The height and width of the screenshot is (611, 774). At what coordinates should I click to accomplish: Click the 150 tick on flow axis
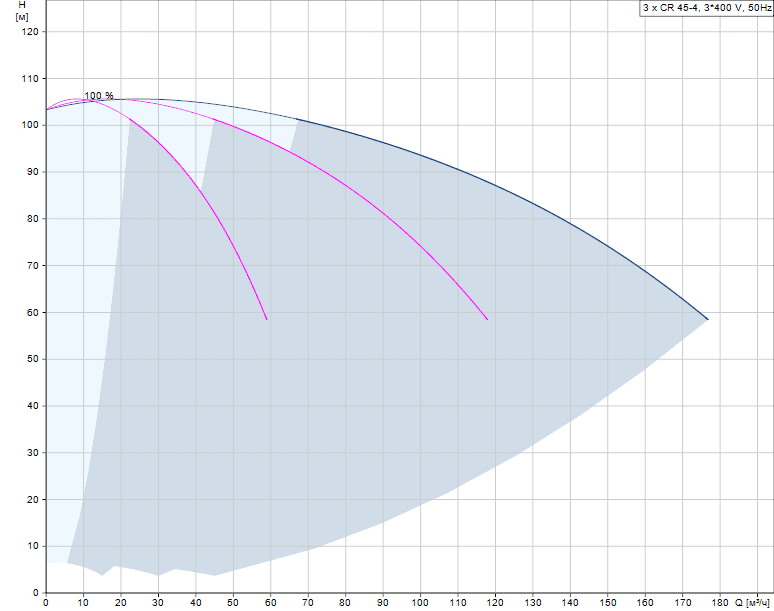pyautogui.click(x=608, y=603)
